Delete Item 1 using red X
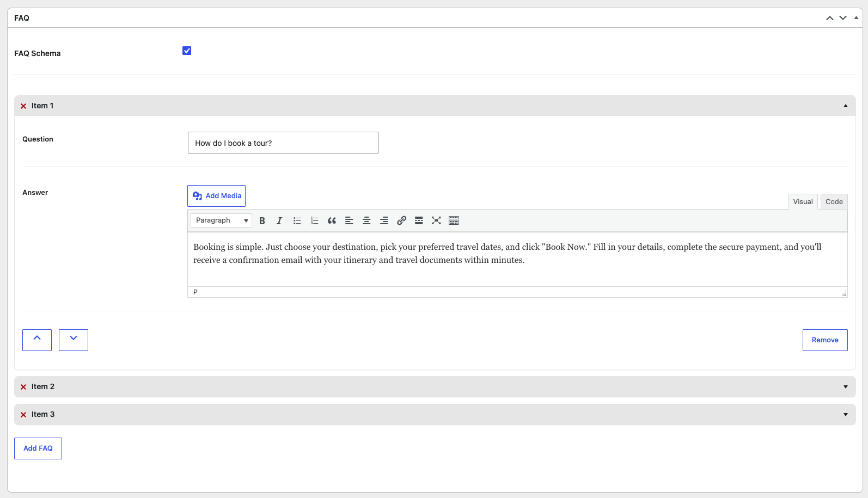Viewport: 868px width, 498px height. click(x=23, y=106)
